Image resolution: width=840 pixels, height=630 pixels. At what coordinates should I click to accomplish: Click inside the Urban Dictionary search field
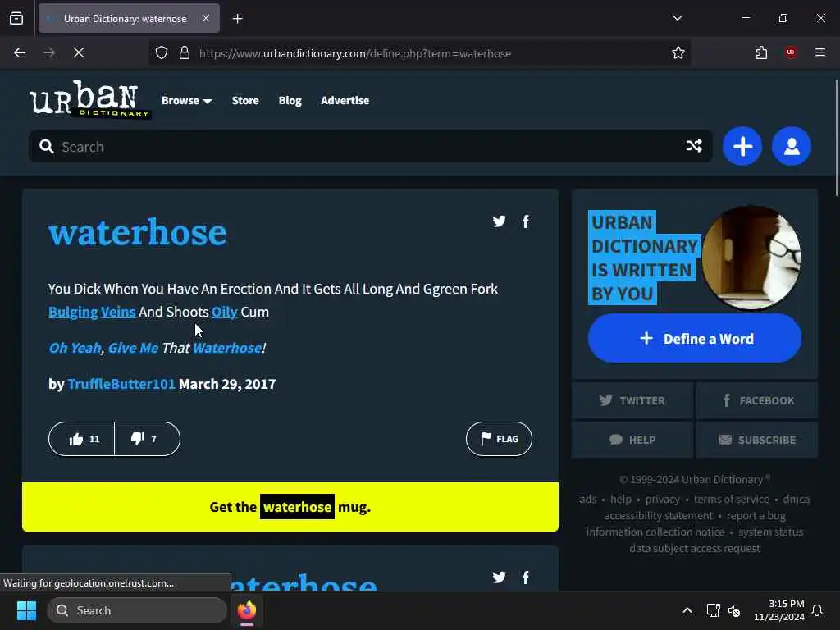pos(370,146)
